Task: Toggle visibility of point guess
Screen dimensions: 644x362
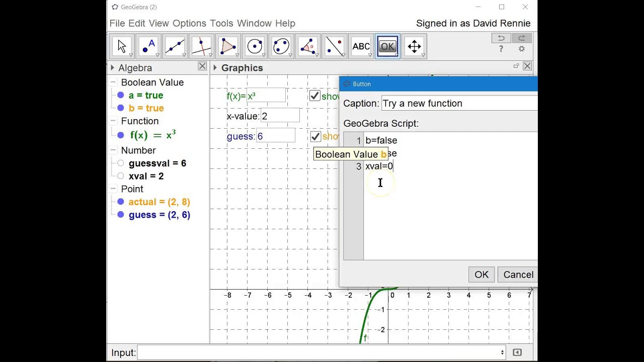Action: [x=121, y=215]
